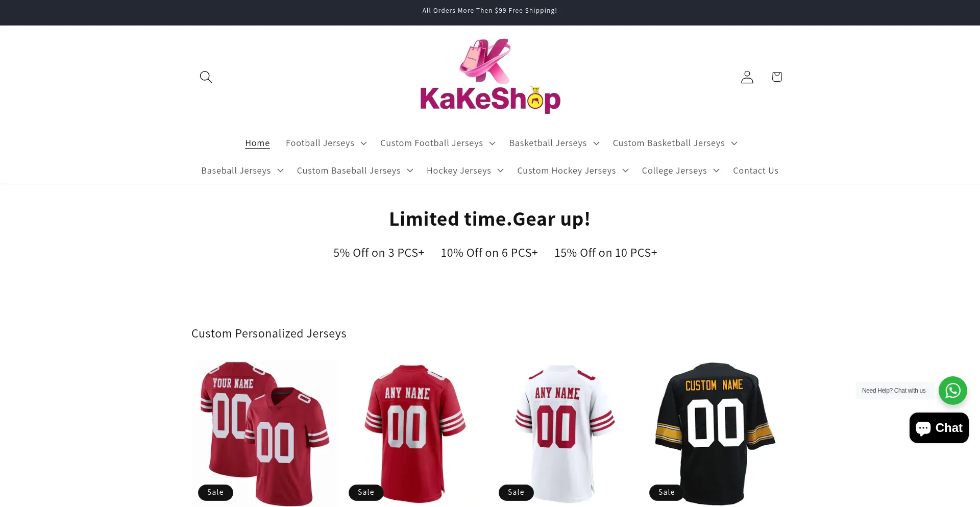Click the Need Help? Chat with us label
This screenshot has height=507, width=980.
894,391
